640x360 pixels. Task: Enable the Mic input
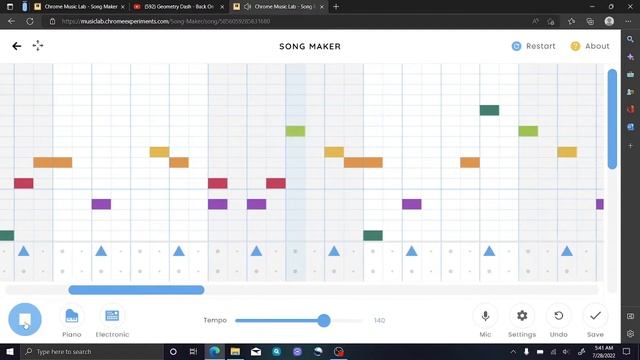[485, 321]
